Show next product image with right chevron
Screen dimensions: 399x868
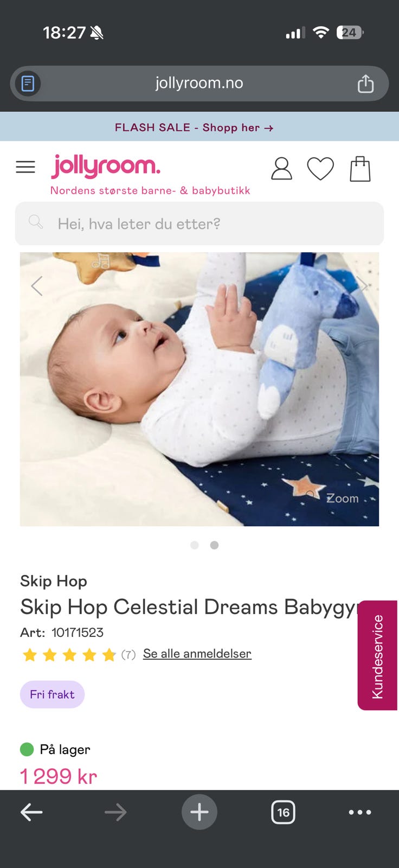coord(362,284)
